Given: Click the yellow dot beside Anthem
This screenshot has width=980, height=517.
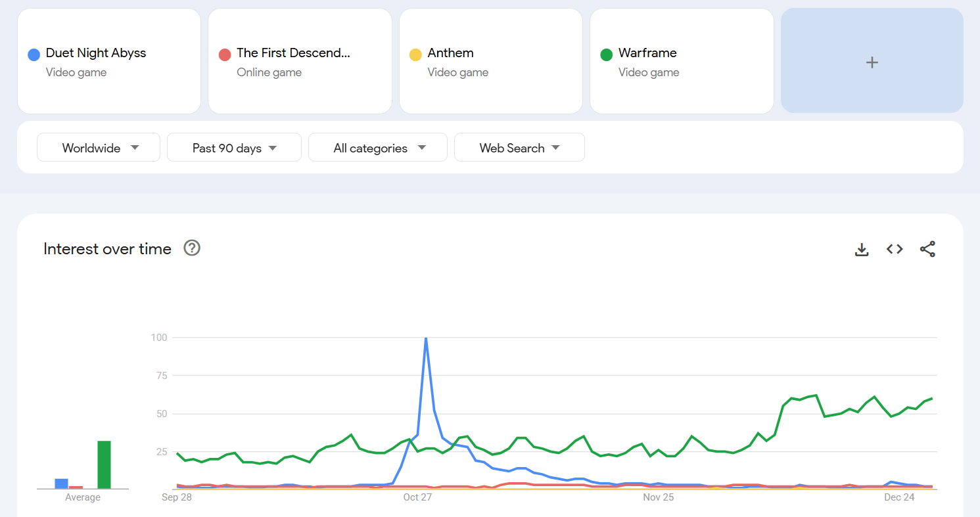Looking at the screenshot, I should [x=415, y=55].
